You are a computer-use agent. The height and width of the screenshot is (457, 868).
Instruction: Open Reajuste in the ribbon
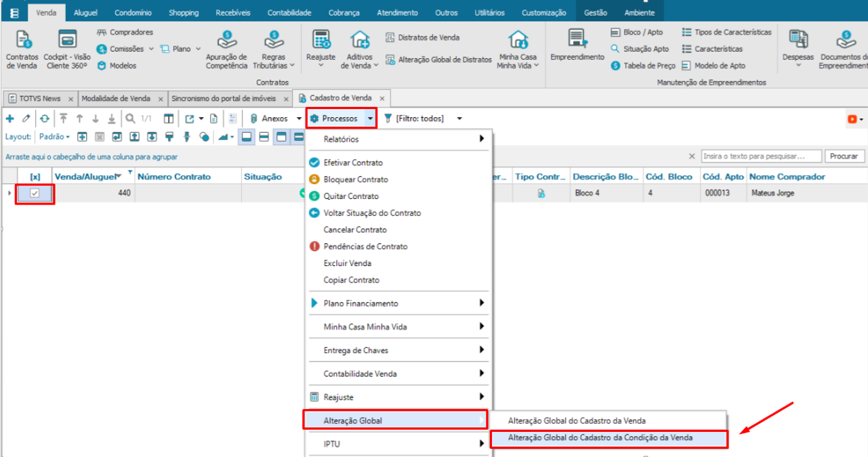click(x=321, y=49)
